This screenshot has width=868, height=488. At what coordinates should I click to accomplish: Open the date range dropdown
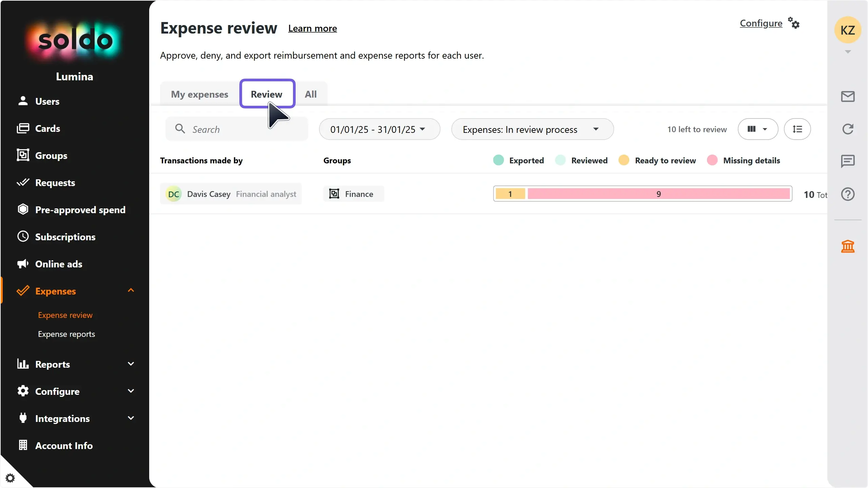[x=379, y=129]
